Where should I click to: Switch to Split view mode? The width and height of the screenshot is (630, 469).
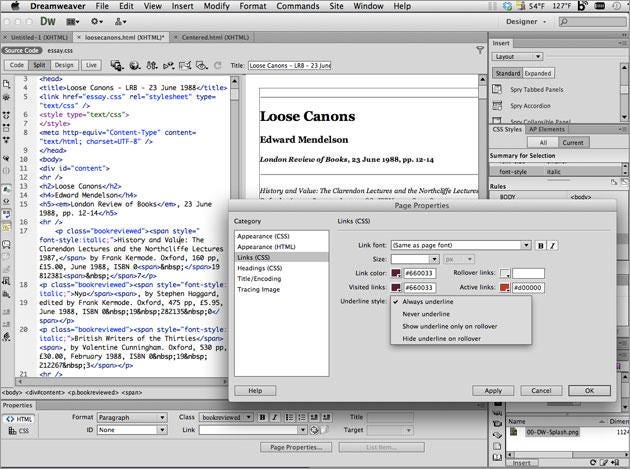[x=39, y=65]
